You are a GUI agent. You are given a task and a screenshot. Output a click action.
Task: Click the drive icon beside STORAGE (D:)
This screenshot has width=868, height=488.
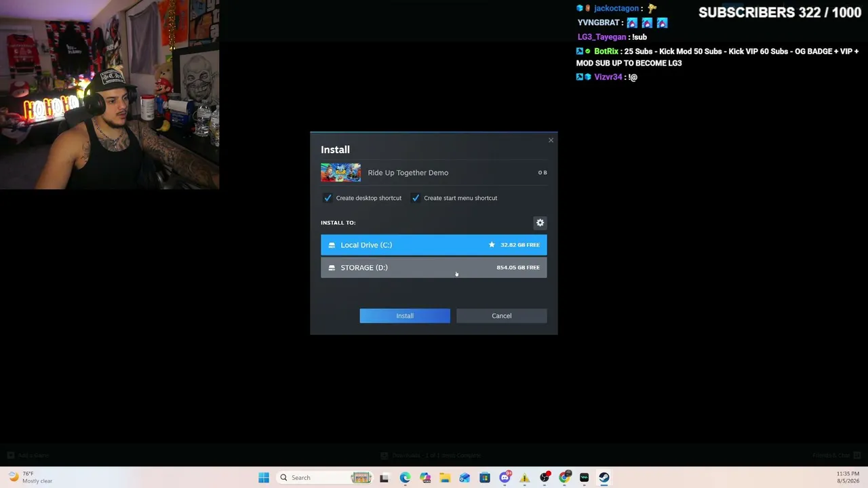tap(332, 268)
